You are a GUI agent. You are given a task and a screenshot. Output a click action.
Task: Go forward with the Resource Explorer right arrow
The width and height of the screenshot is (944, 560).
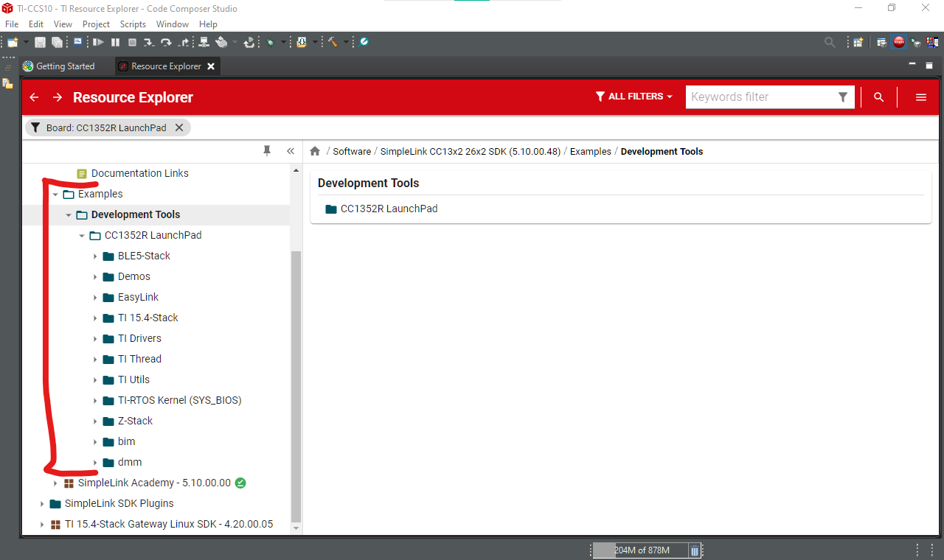pyautogui.click(x=58, y=97)
